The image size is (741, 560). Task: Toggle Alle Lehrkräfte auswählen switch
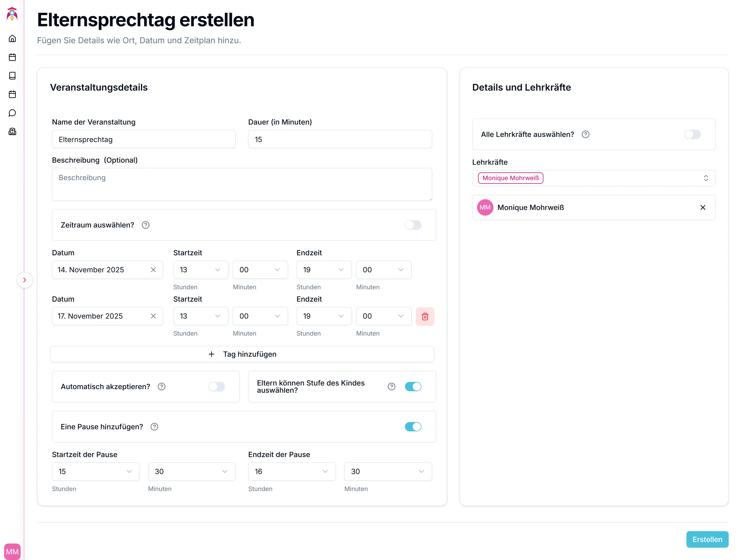coord(692,134)
